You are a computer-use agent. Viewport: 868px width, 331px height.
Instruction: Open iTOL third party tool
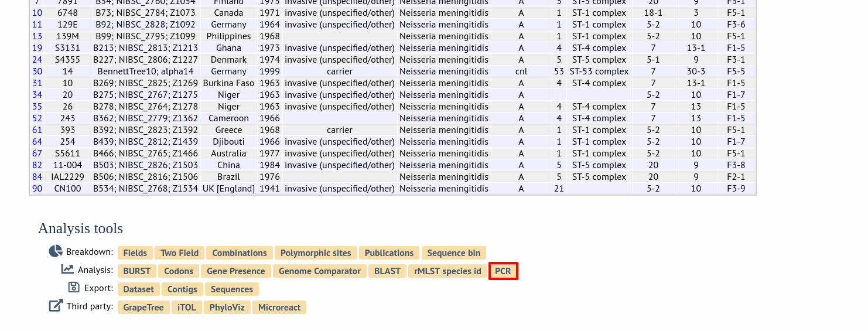(x=187, y=308)
